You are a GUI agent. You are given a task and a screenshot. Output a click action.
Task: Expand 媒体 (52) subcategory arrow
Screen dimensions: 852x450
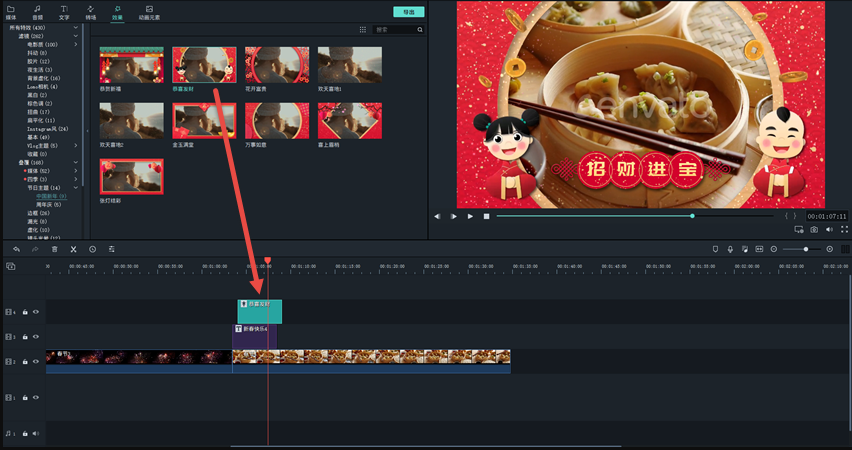coord(76,171)
